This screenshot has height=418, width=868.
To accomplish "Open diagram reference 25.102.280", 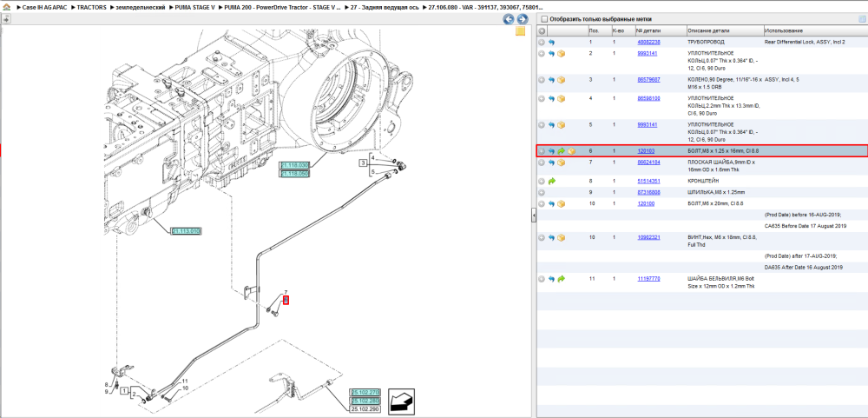I will tap(365, 401).
